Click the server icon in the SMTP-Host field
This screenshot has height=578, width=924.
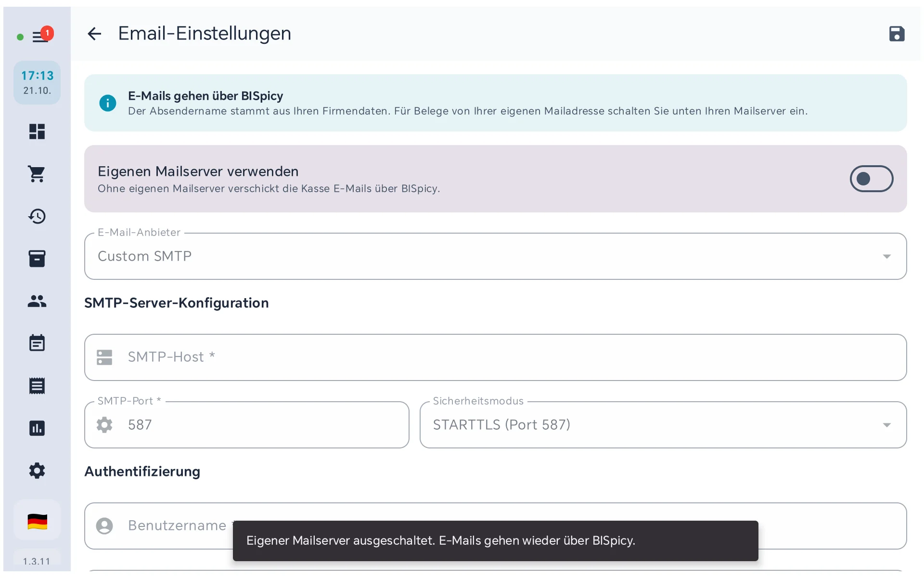[104, 357]
